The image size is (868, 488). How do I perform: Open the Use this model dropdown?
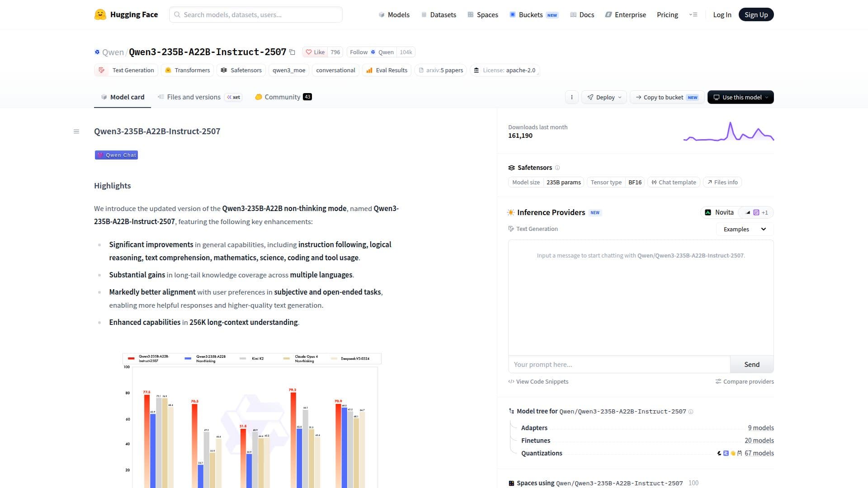click(741, 97)
